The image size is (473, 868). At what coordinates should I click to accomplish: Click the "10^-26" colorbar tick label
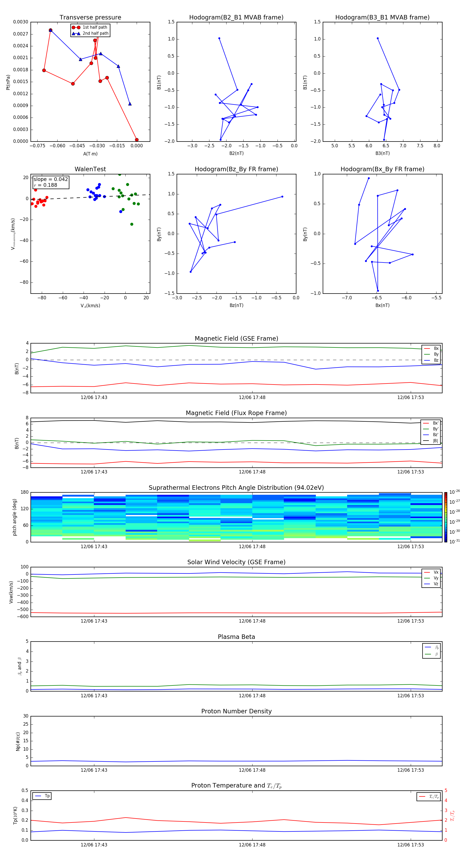click(455, 492)
